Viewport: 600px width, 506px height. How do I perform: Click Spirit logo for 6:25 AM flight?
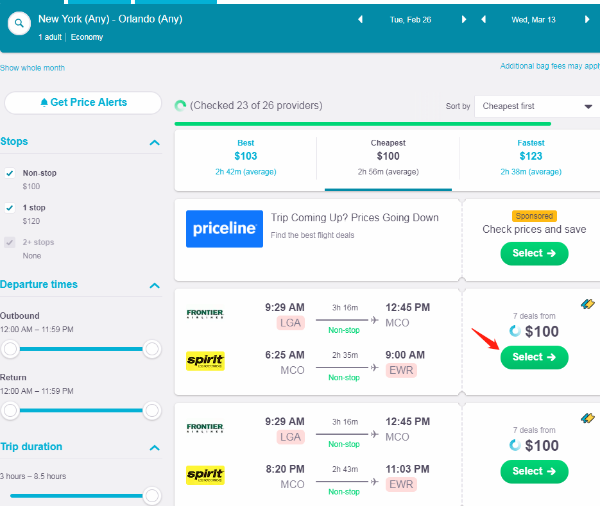[x=205, y=361]
